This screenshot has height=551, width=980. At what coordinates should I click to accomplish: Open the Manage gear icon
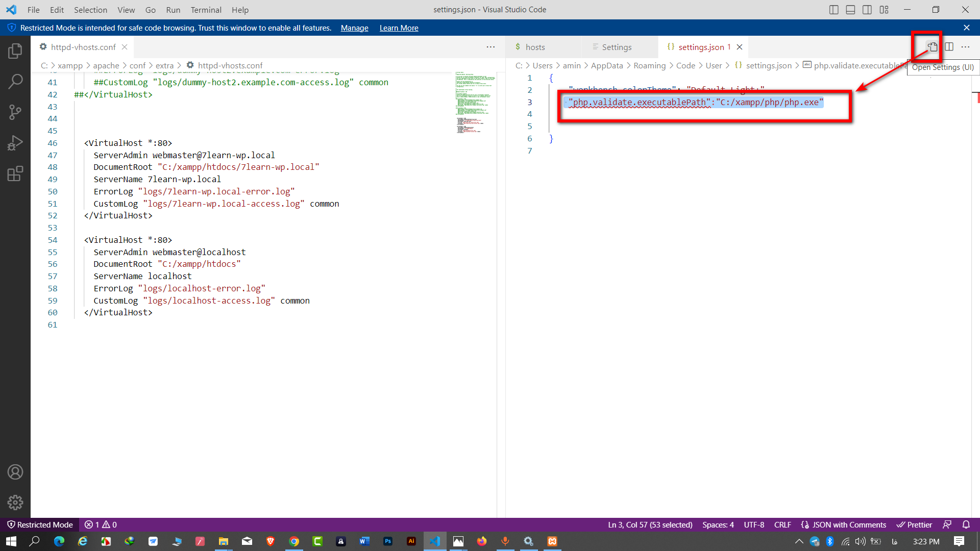[15, 503]
